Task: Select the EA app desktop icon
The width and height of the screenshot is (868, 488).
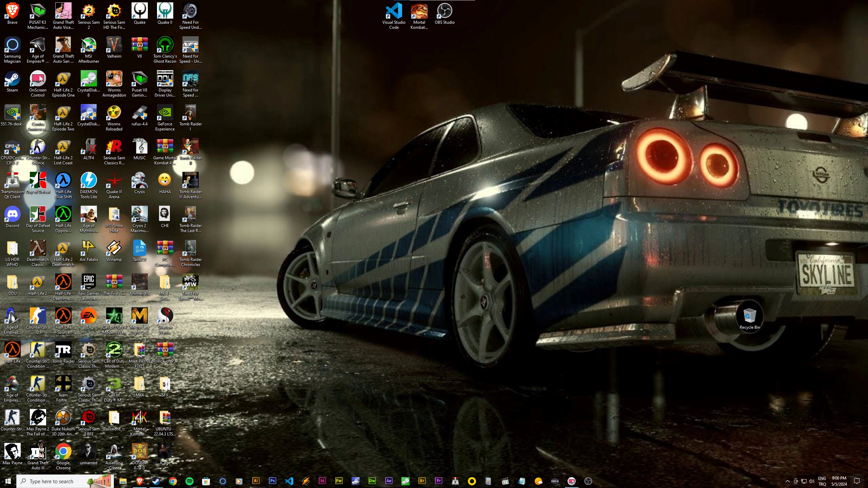Action: (88, 319)
